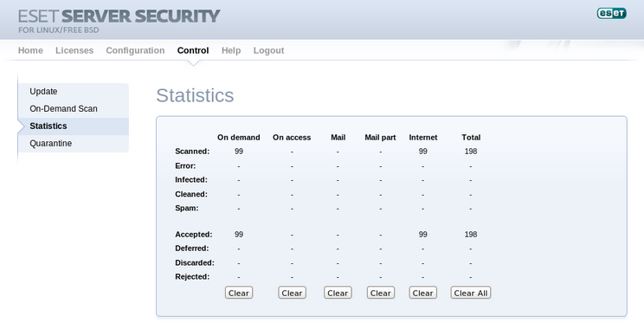This screenshot has width=644, height=323.
Task: Clear the Mail part statistics column
Action: [x=381, y=293]
